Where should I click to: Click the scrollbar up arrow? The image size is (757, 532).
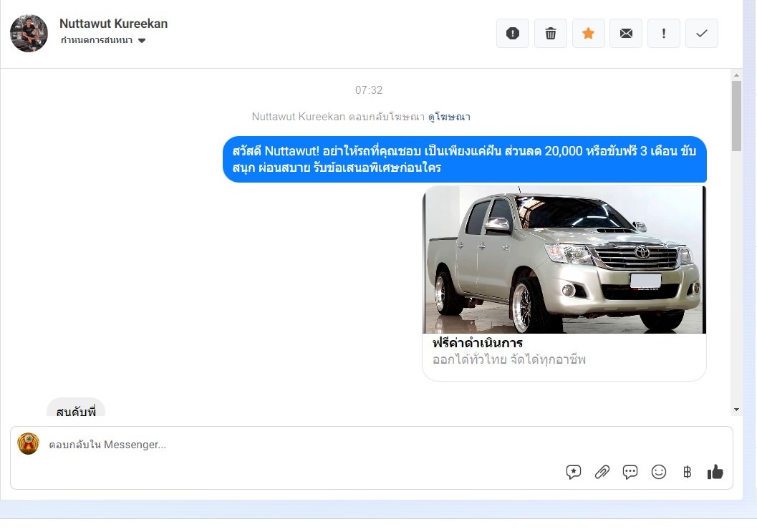736,74
